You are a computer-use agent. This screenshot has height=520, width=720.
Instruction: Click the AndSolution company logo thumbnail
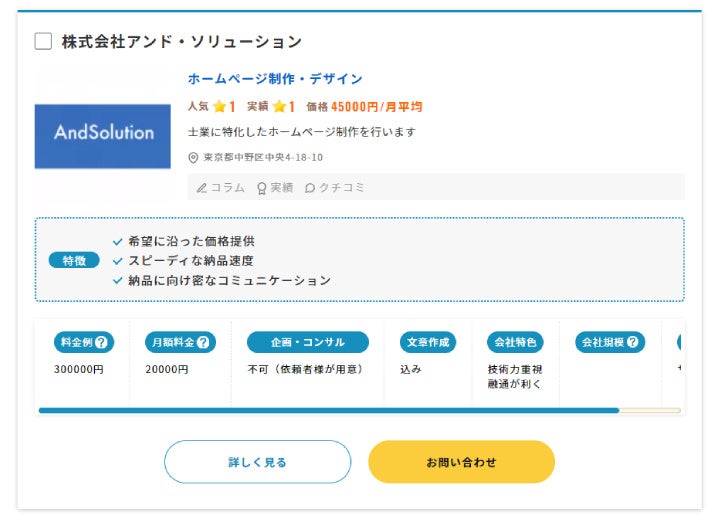[x=103, y=133]
